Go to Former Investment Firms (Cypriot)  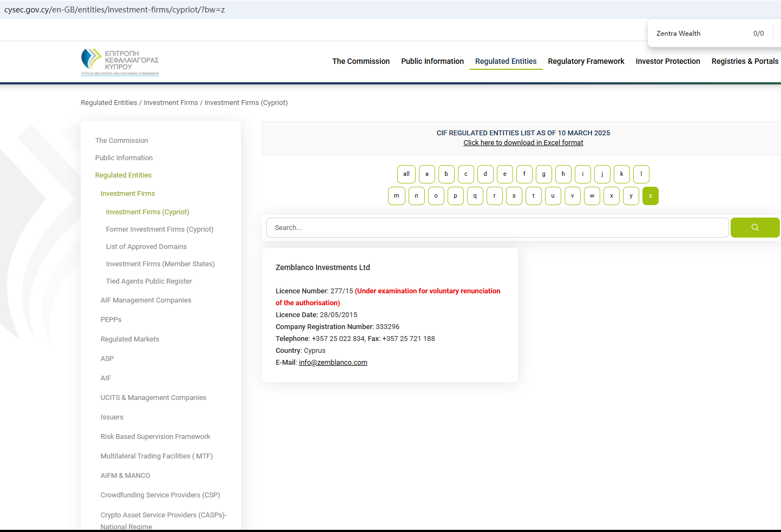coord(160,229)
